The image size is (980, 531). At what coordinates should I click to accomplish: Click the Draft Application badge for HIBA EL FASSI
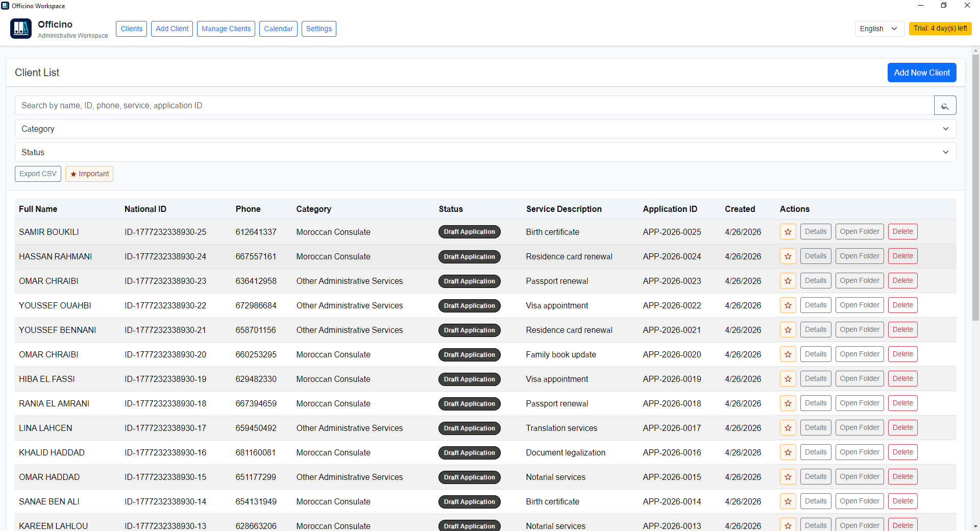[x=469, y=379]
